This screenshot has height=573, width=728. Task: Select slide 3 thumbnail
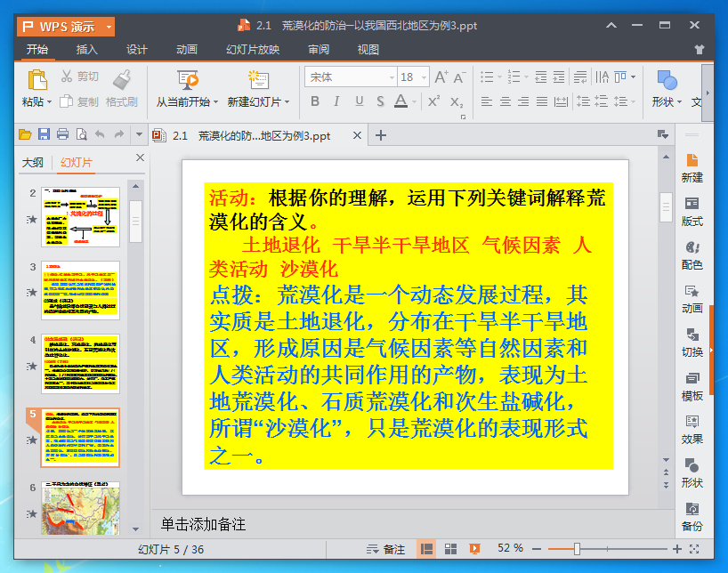(x=80, y=290)
